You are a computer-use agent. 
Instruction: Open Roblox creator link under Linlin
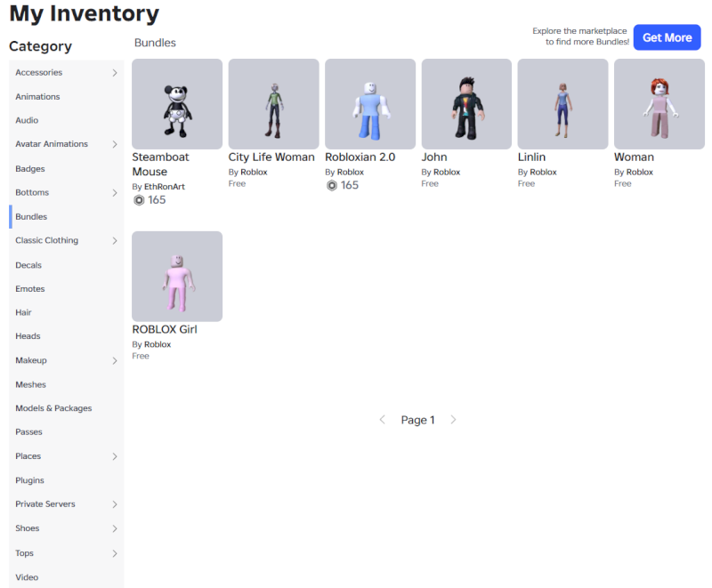(543, 172)
